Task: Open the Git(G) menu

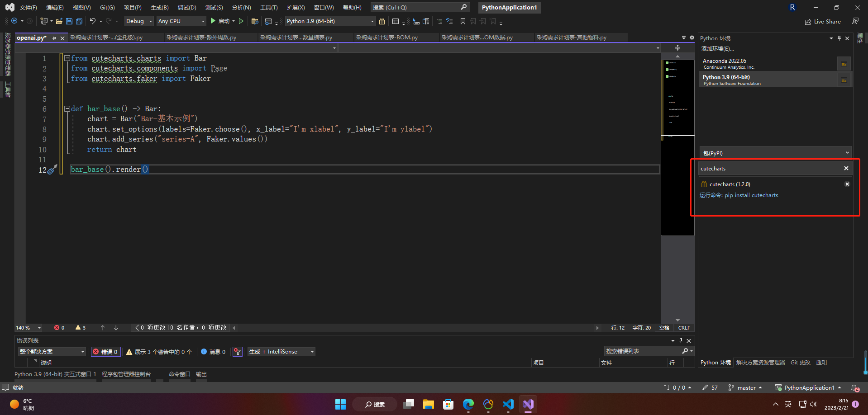Action: tap(107, 7)
